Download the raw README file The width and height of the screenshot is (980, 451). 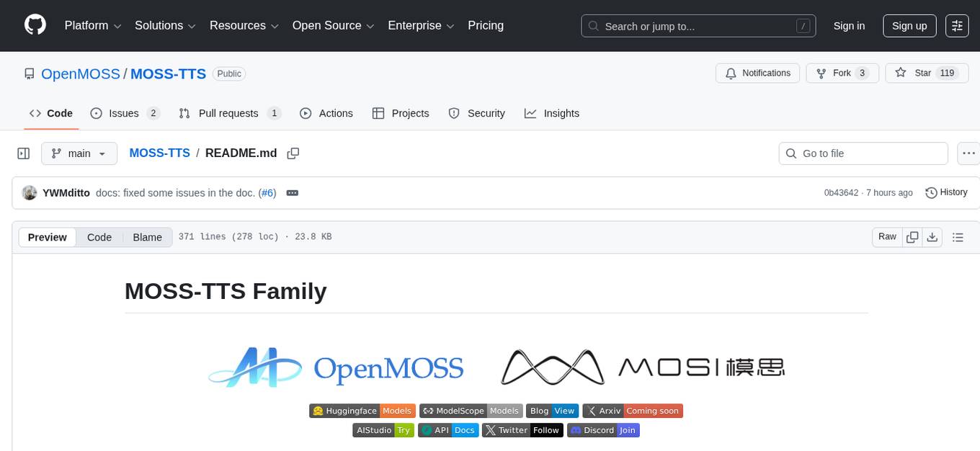coord(932,237)
